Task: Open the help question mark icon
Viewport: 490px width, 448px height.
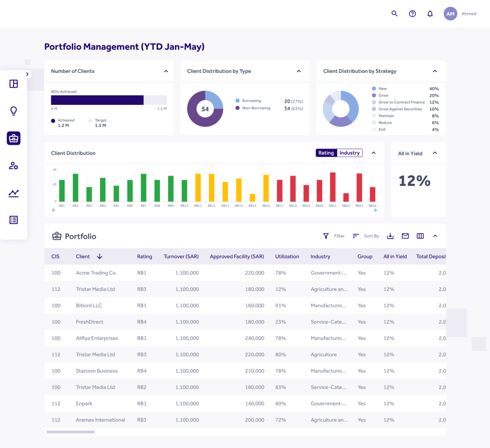Action: (x=412, y=13)
